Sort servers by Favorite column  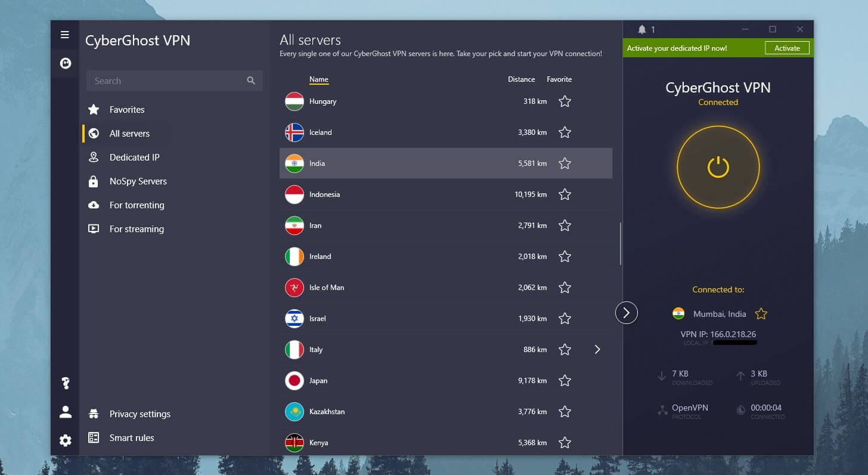559,79
